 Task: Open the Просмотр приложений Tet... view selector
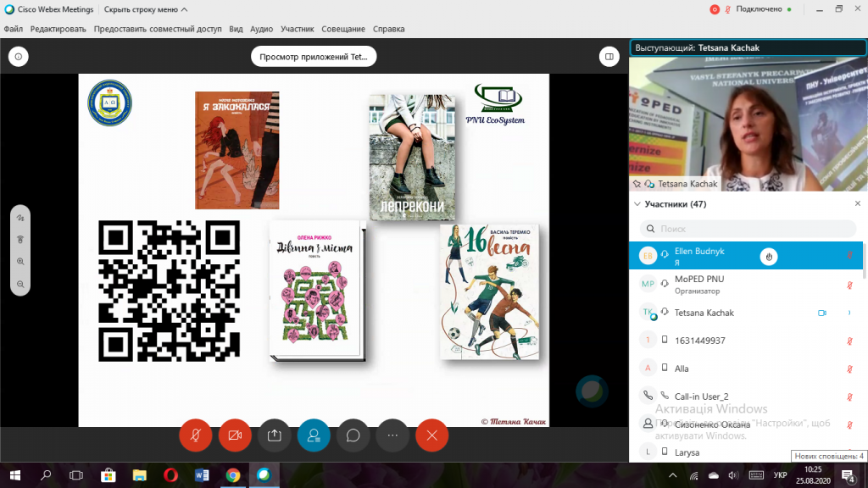(x=314, y=57)
